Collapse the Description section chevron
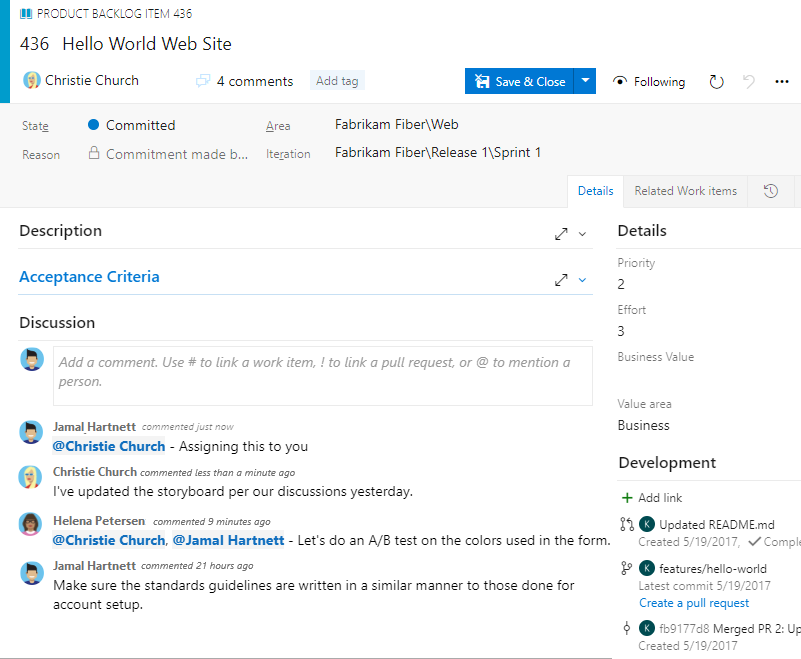801x659 pixels. [x=580, y=233]
